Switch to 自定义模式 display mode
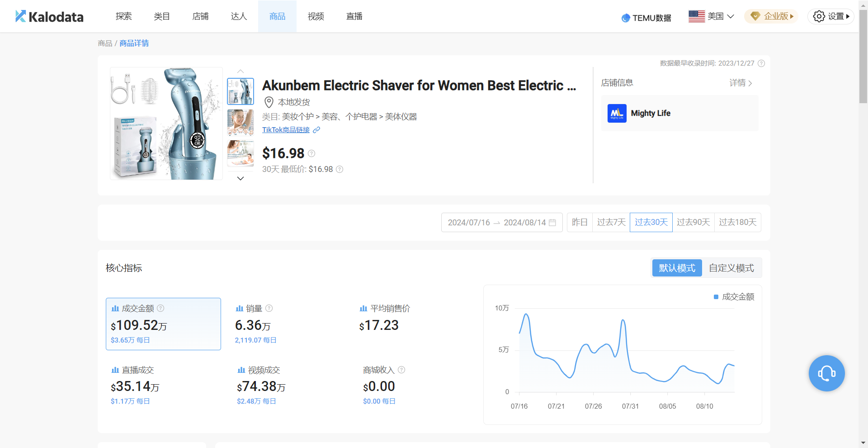The image size is (868, 448). coord(731,268)
